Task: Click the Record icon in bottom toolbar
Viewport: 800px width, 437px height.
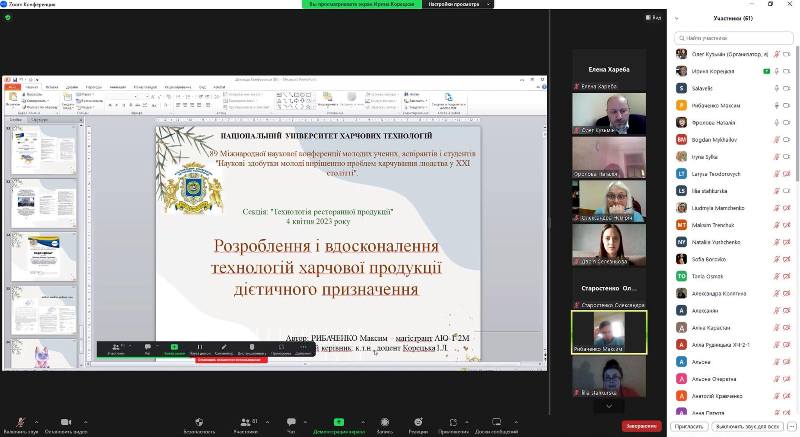Action: pyautogui.click(x=385, y=422)
